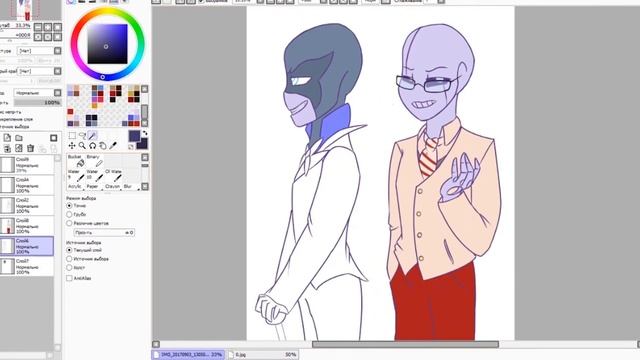Click the foreground color swatch
640x360 pixels.
[134, 136]
